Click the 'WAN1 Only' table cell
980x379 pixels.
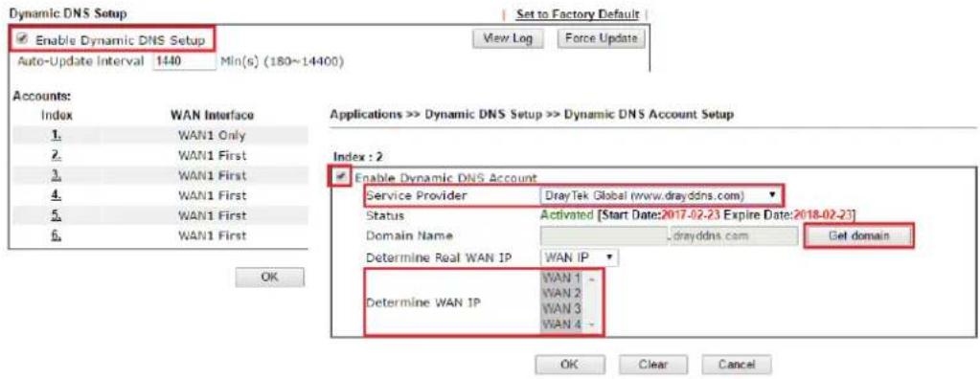[213, 136]
